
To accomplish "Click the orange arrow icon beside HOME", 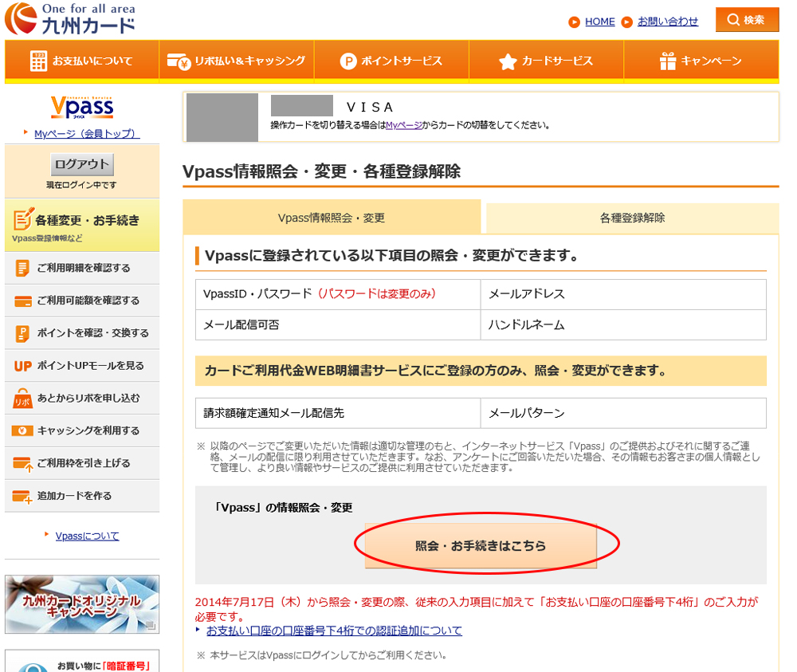I will 574,22.
